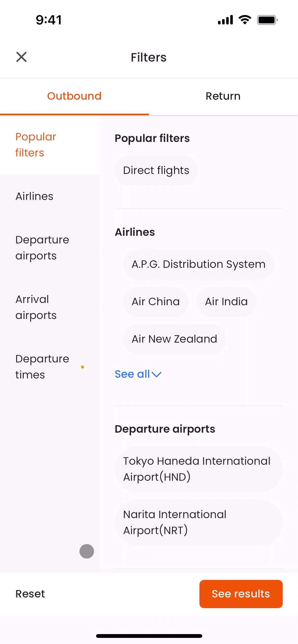
Task: Click the chevron next to See all
Action: (156, 374)
